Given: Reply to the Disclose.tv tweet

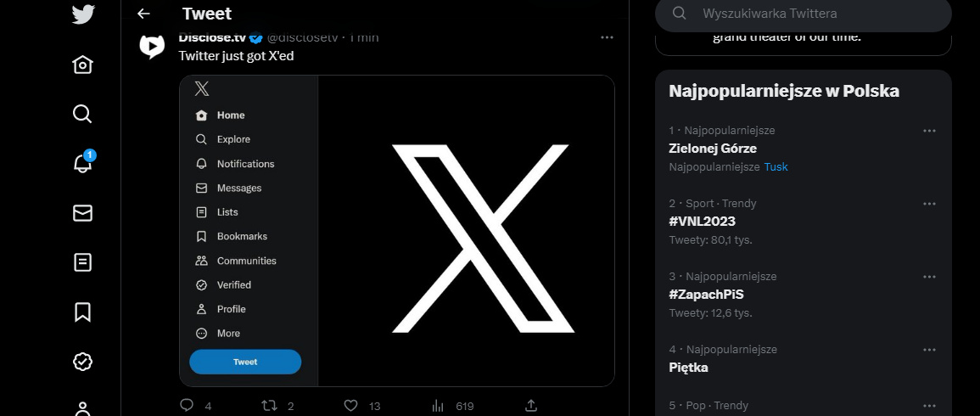Looking at the screenshot, I should [187, 405].
